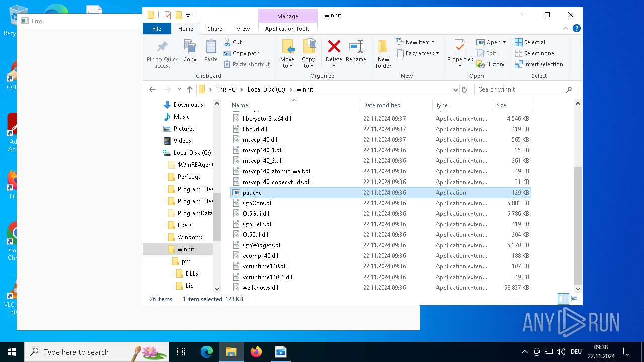644x362 pixels.
Task: Click Invert selection
Action: 539,64
